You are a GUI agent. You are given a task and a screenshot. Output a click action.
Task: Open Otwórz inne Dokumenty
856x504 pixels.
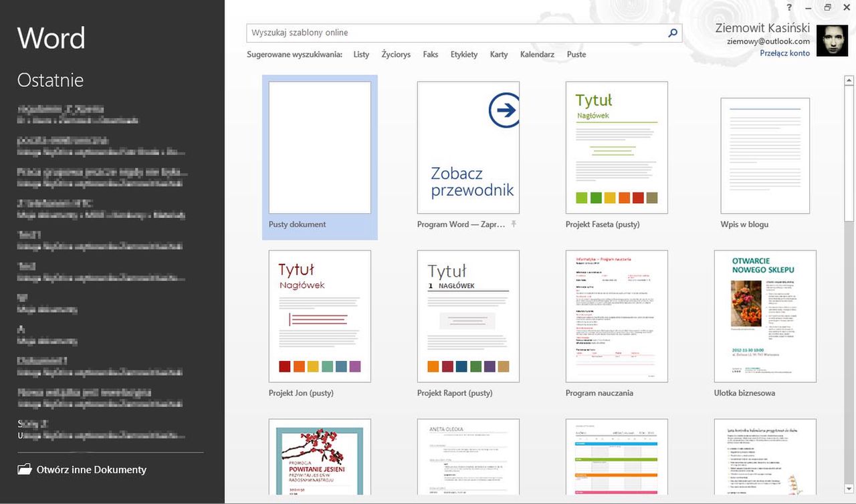coord(82,469)
